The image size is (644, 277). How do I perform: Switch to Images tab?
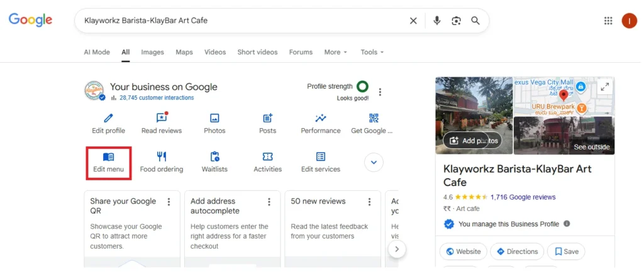[152, 52]
